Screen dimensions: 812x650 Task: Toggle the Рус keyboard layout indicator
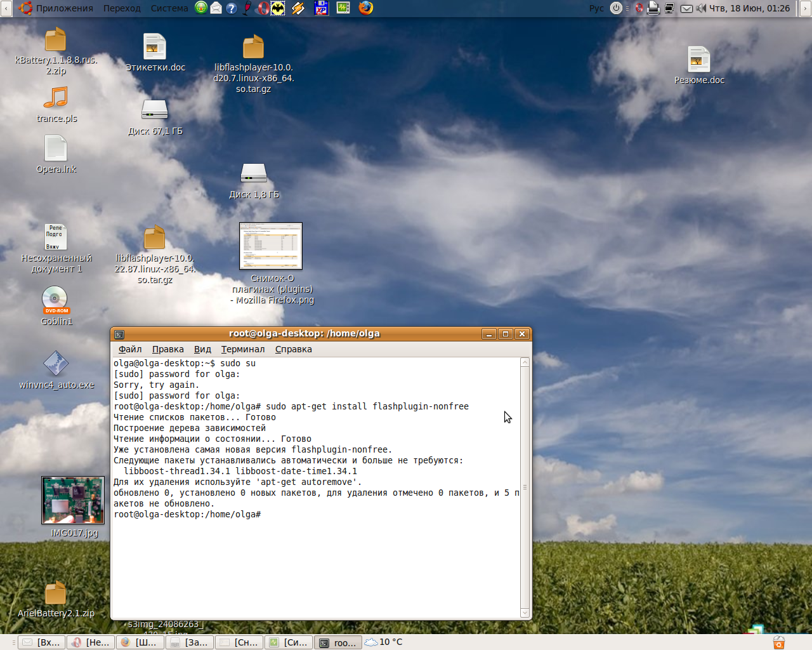(x=596, y=8)
